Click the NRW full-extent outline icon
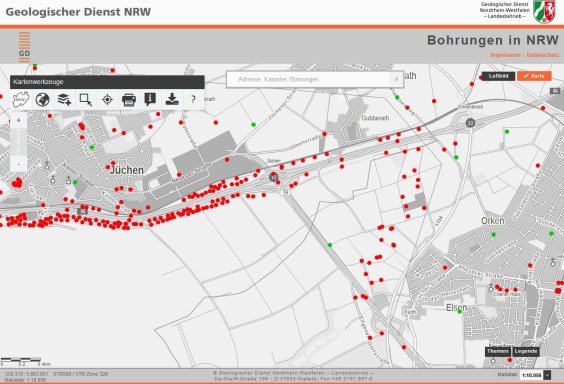 click(x=21, y=100)
